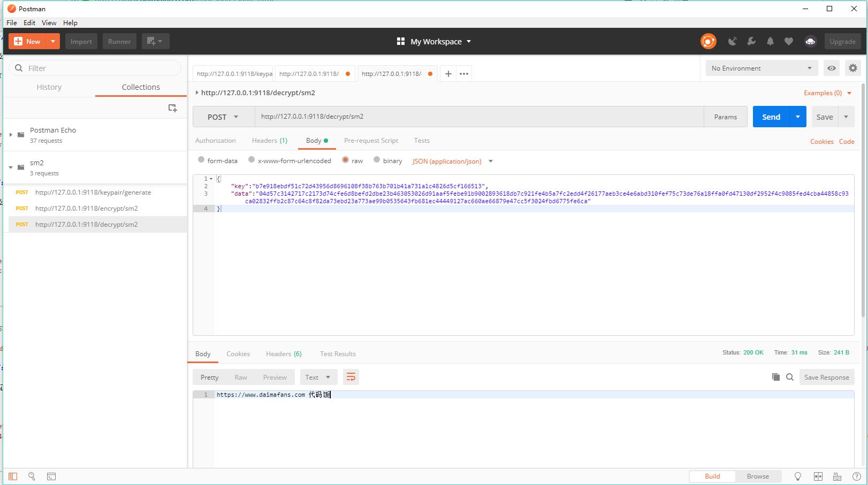Click the manage environments gear icon

[x=852, y=68]
